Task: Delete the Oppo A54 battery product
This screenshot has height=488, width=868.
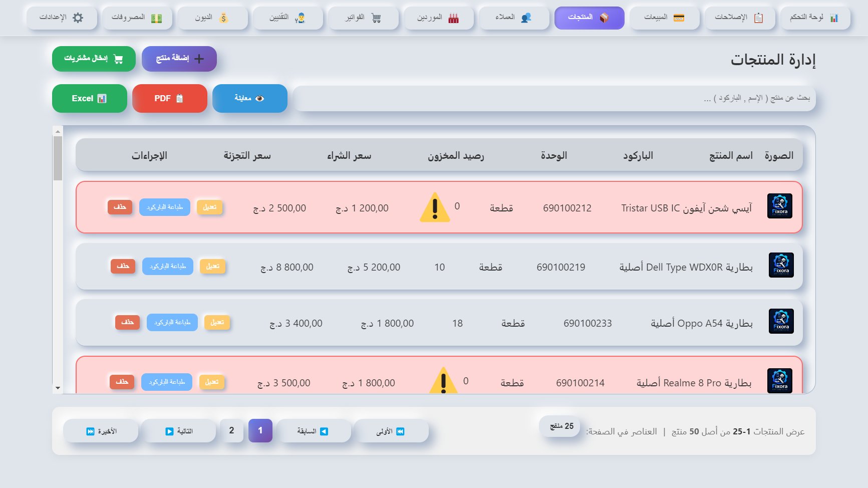Action: tap(127, 322)
